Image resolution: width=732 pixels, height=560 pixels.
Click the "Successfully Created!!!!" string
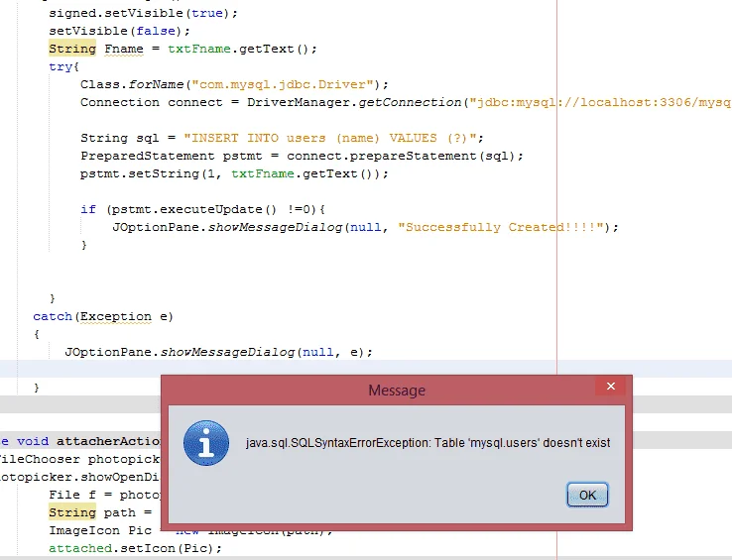pyautogui.click(x=501, y=227)
